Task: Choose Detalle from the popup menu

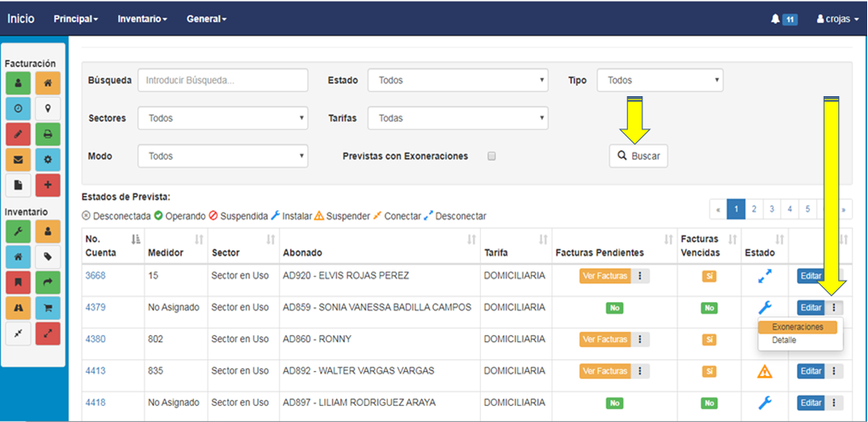Action: (x=784, y=340)
